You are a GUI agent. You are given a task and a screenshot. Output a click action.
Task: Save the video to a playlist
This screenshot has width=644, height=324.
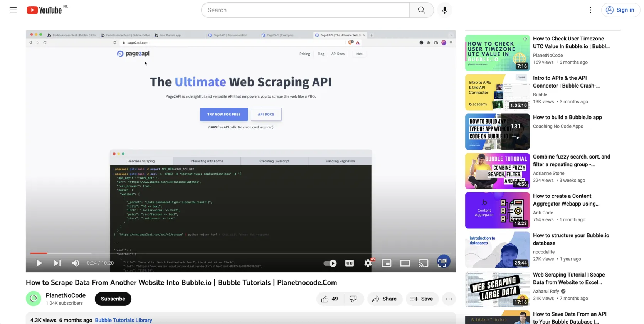(x=422, y=299)
